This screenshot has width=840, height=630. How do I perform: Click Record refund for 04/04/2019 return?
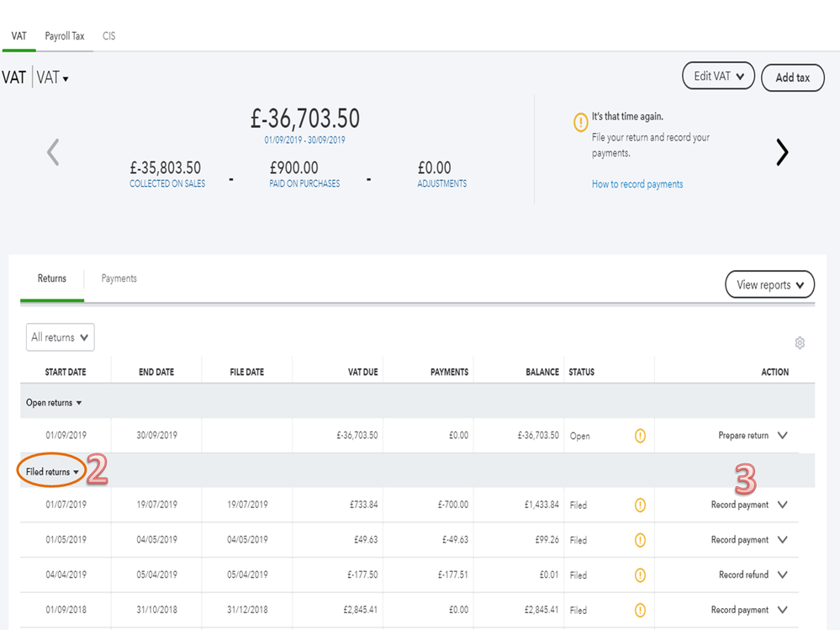pos(743,574)
